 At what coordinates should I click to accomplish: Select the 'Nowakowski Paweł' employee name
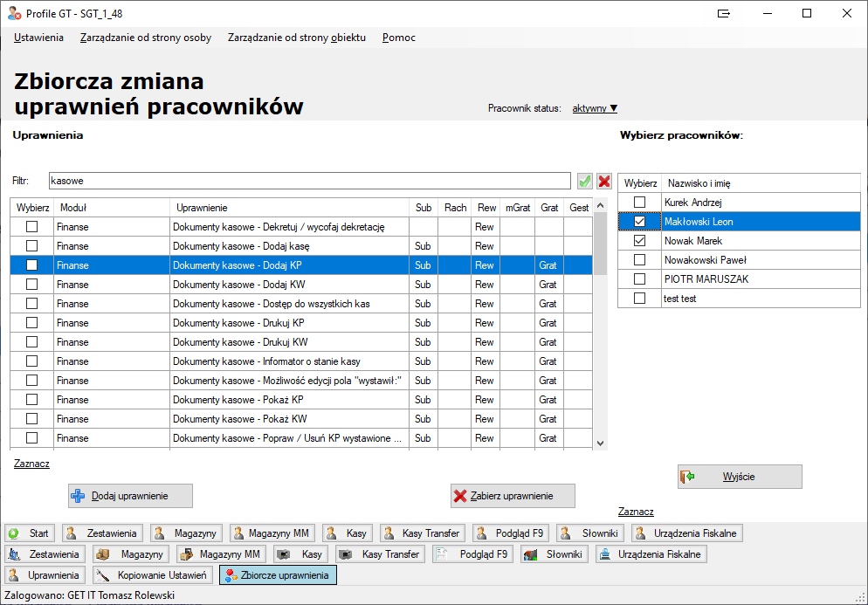[x=761, y=260]
